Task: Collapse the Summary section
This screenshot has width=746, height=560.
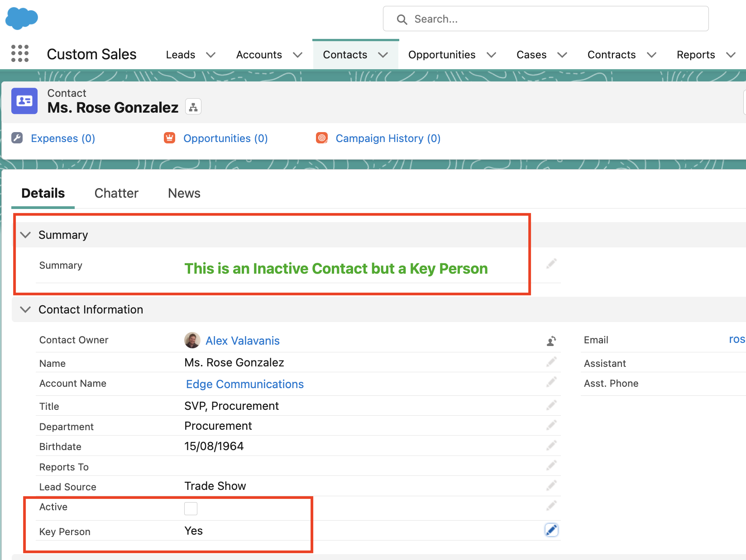Action: [26, 235]
